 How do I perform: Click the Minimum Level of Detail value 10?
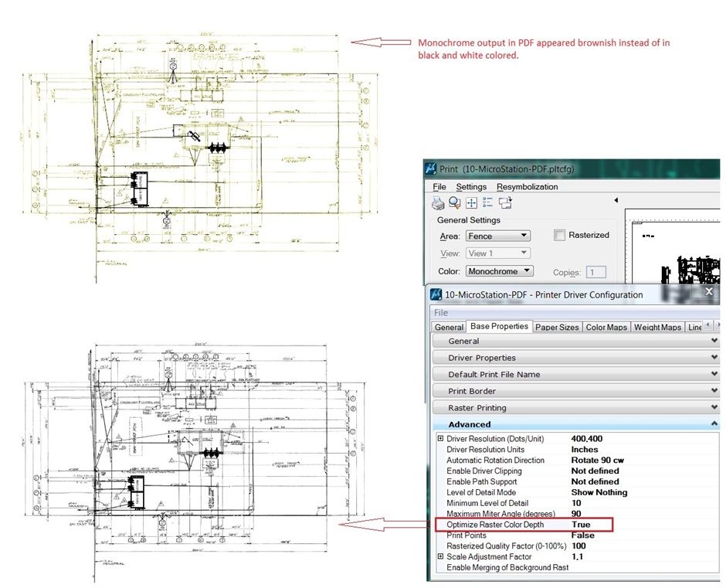click(576, 503)
